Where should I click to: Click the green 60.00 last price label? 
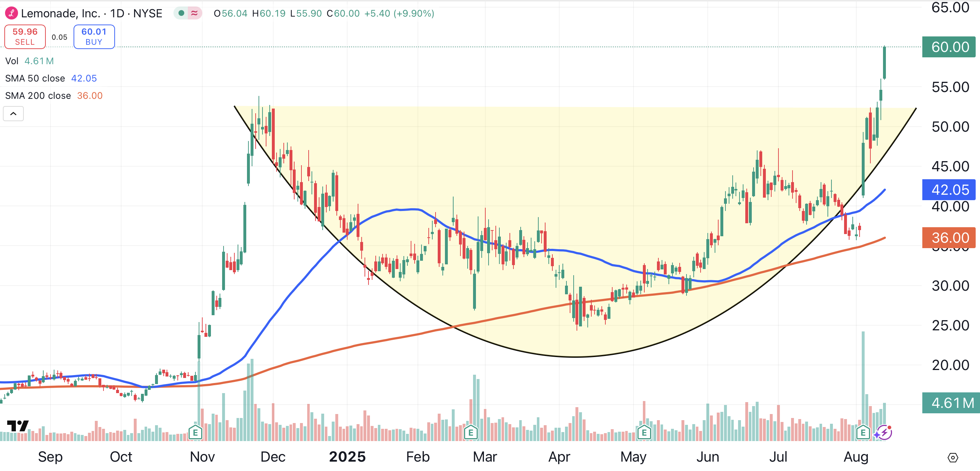pyautogui.click(x=949, y=47)
